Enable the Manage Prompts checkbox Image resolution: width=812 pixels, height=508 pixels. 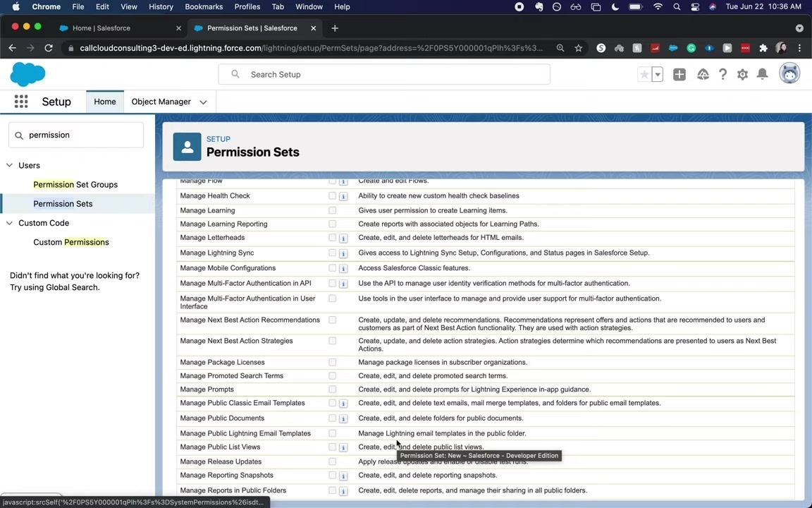pos(333,389)
